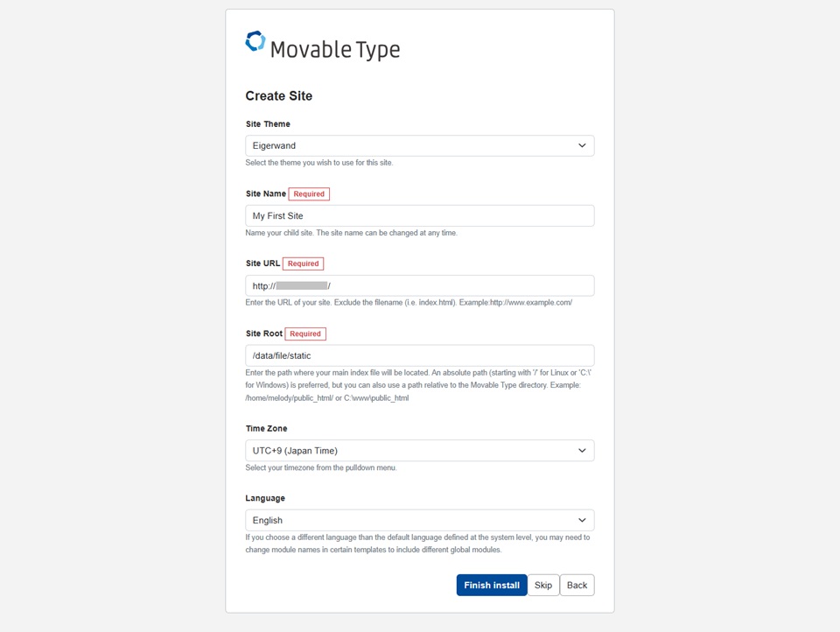Viewport: 840px width, 632px height.
Task: Click the Required badge next to Site Root
Action: 305,333
